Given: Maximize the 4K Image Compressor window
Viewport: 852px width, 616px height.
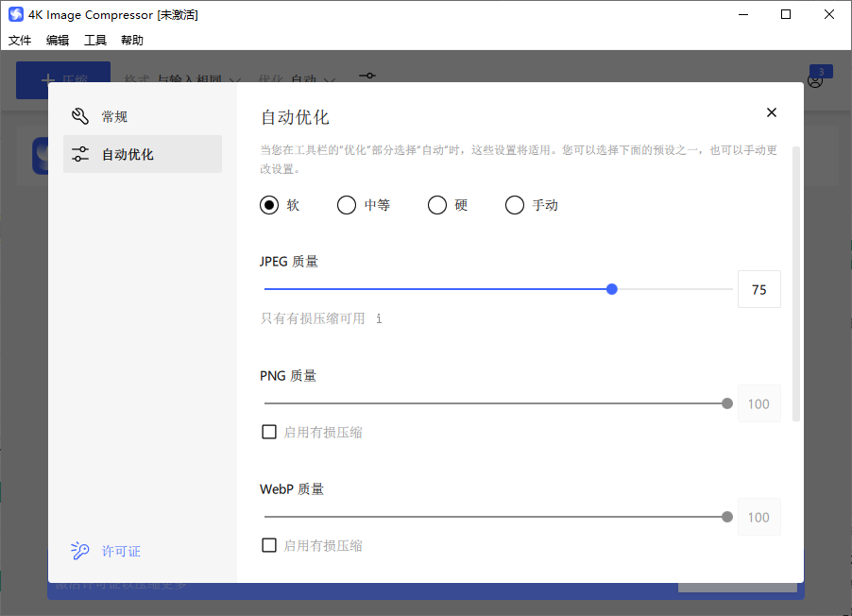Looking at the screenshot, I should coord(786,14).
